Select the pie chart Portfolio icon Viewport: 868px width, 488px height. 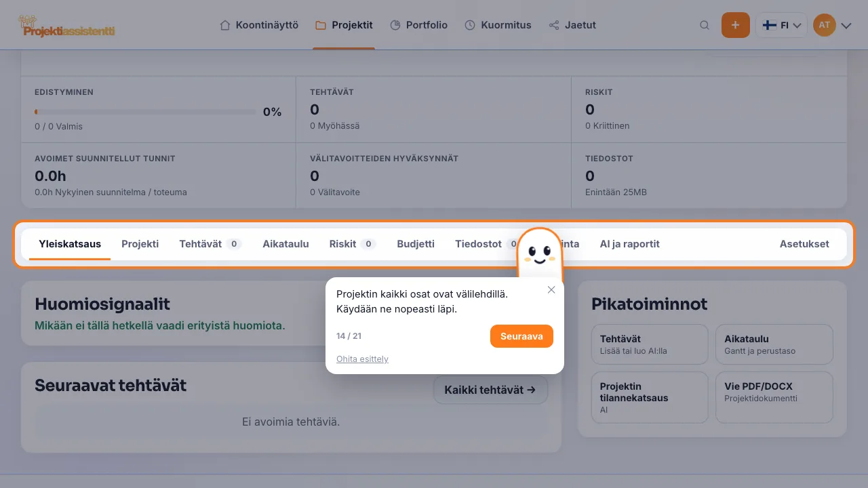coord(395,25)
